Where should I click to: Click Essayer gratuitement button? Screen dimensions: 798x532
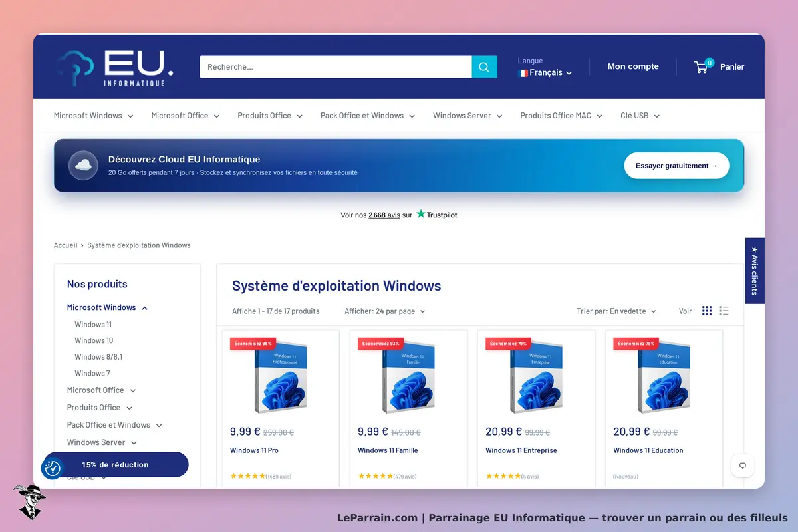pos(676,166)
